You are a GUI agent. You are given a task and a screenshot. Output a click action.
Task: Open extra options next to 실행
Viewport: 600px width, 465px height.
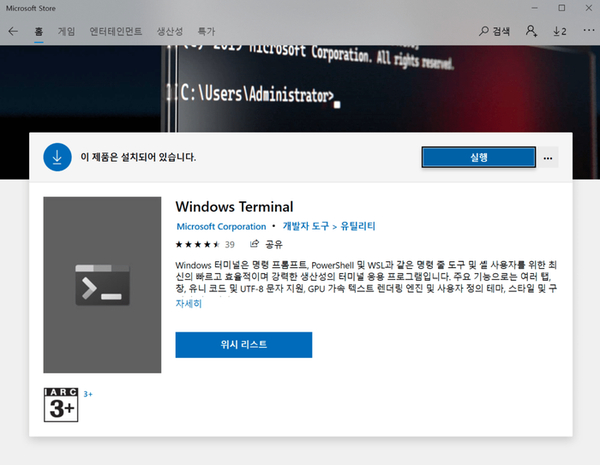point(548,158)
